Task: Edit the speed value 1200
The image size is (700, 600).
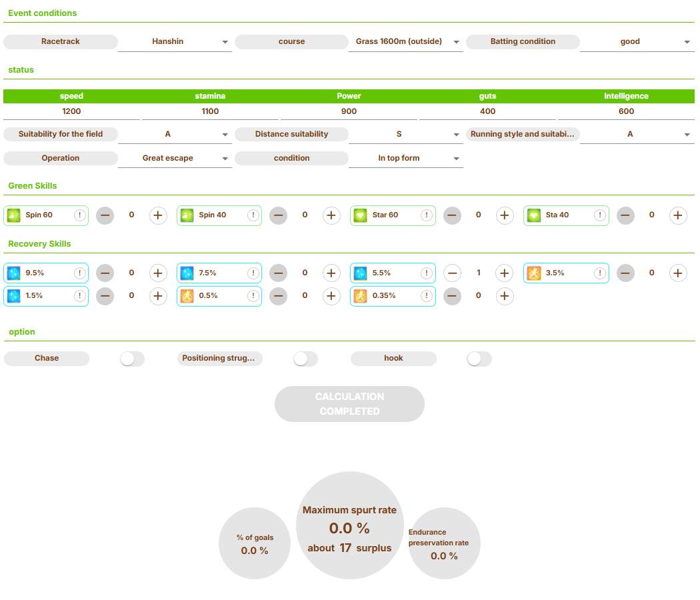Action: (x=71, y=111)
